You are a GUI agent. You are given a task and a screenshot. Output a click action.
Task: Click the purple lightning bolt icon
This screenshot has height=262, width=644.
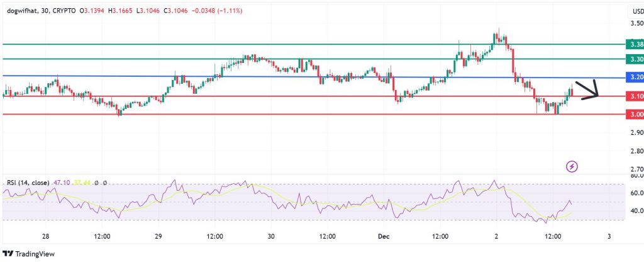[572, 166]
